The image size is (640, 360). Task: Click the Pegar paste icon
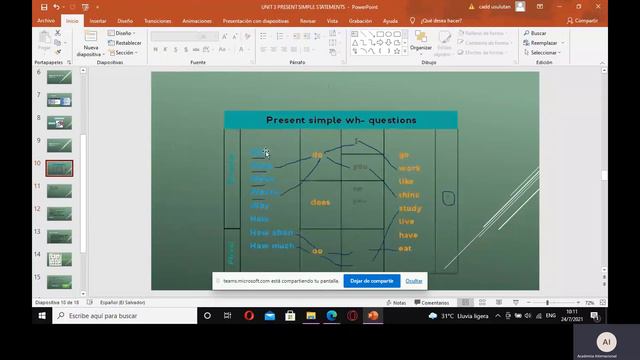(44, 38)
